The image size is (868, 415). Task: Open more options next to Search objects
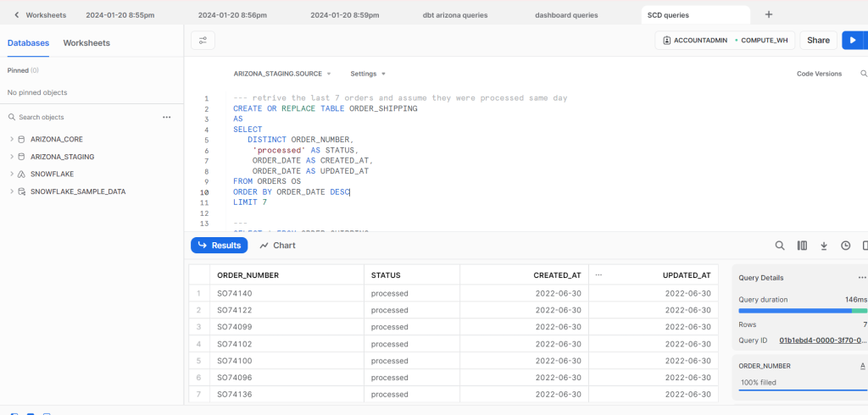tap(167, 117)
